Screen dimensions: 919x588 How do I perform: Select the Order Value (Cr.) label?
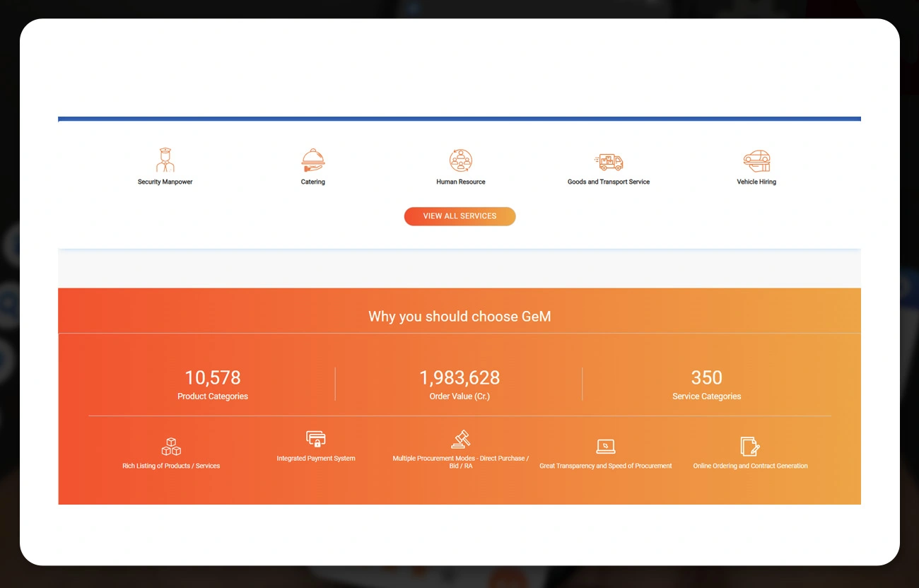(459, 396)
